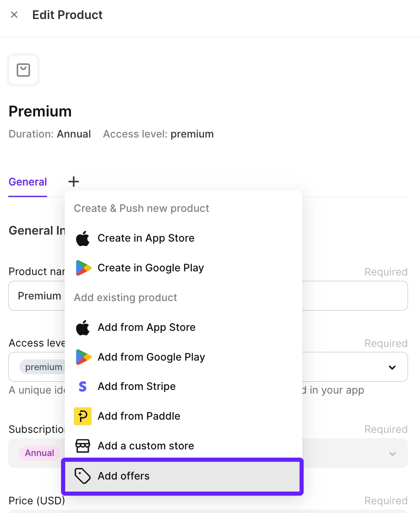Click the Stripe logo icon

(83, 387)
